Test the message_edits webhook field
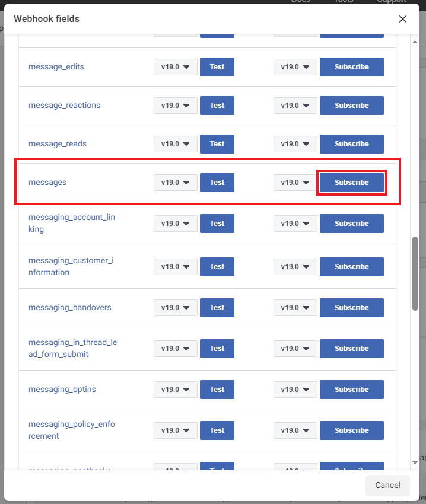Image resolution: width=426 pixels, height=504 pixels. coord(217,67)
